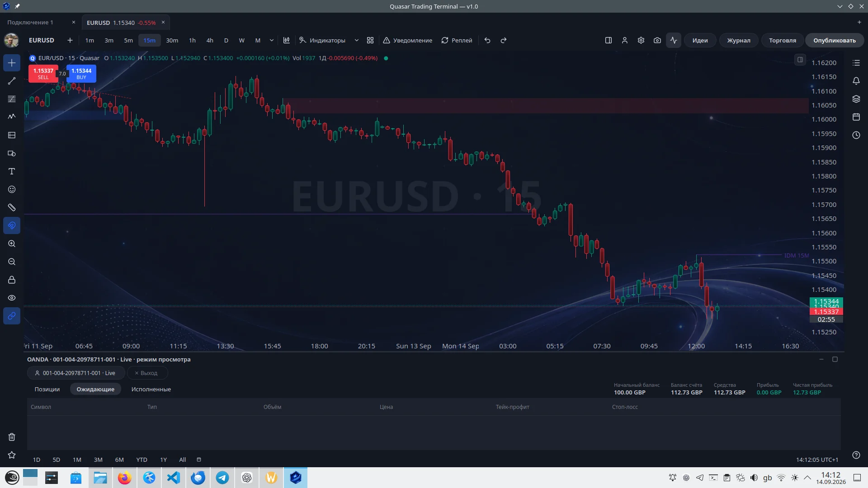Click the trash icon to remove drawings
Screen dimensions: 868x488
pos(12,437)
